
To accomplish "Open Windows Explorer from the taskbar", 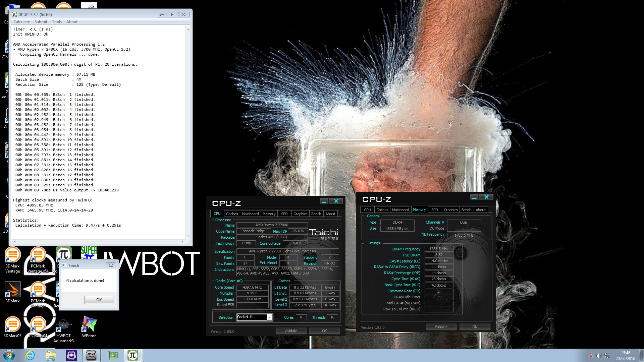I will click(51, 355).
